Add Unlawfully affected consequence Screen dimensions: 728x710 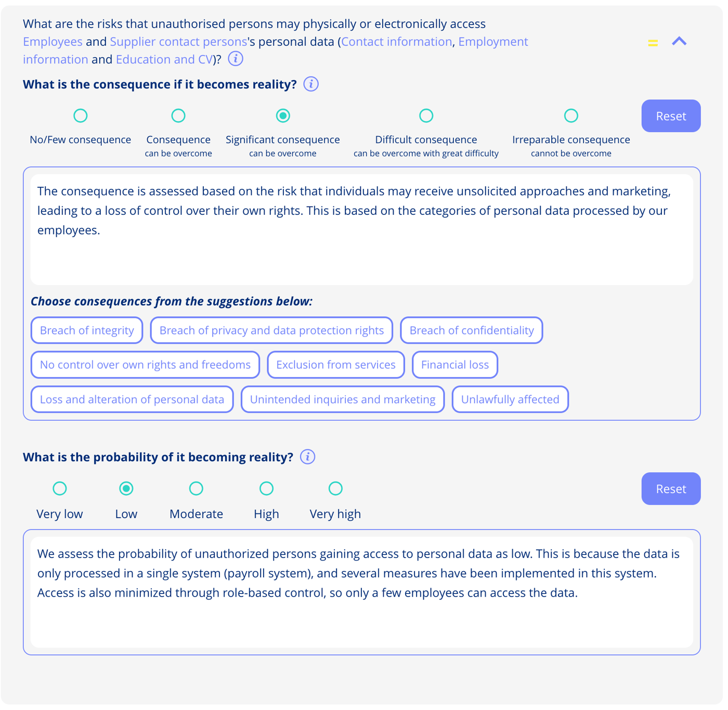point(510,399)
